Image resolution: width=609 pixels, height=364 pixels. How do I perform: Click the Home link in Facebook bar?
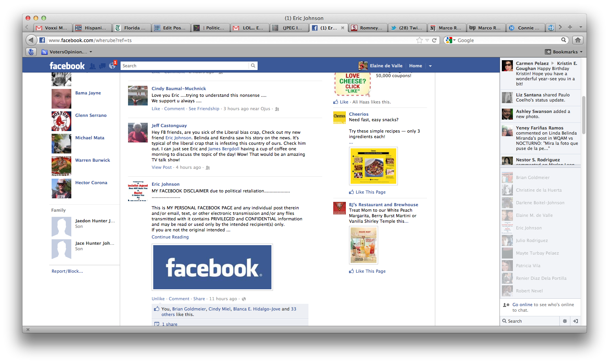pyautogui.click(x=415, y=66)
